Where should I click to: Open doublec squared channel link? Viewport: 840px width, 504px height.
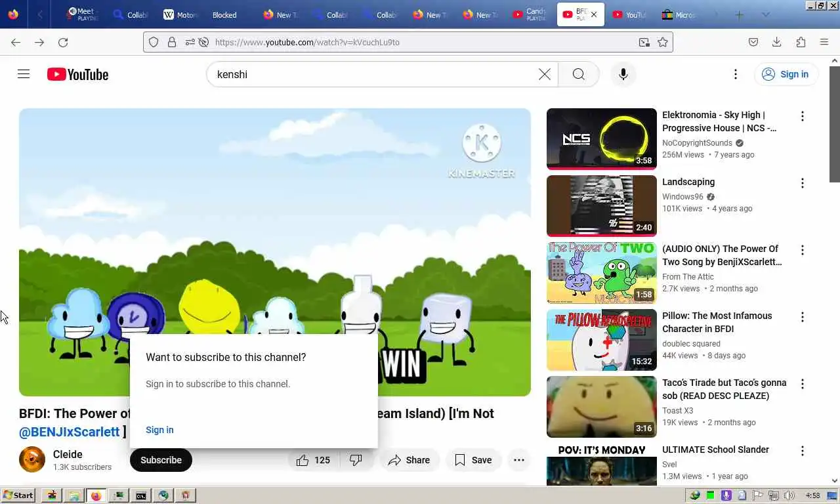[691, 343]
